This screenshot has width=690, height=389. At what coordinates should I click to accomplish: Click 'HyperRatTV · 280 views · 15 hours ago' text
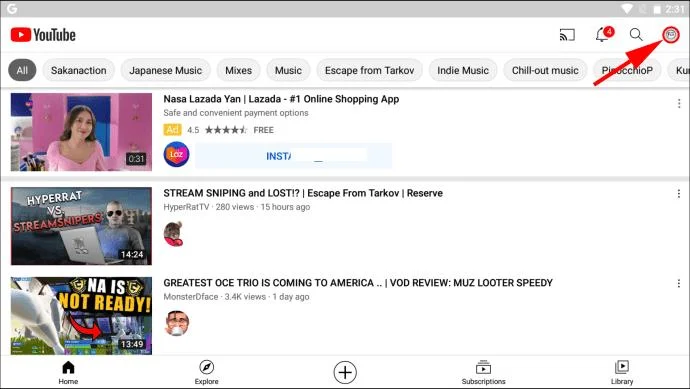click(237, 207)
